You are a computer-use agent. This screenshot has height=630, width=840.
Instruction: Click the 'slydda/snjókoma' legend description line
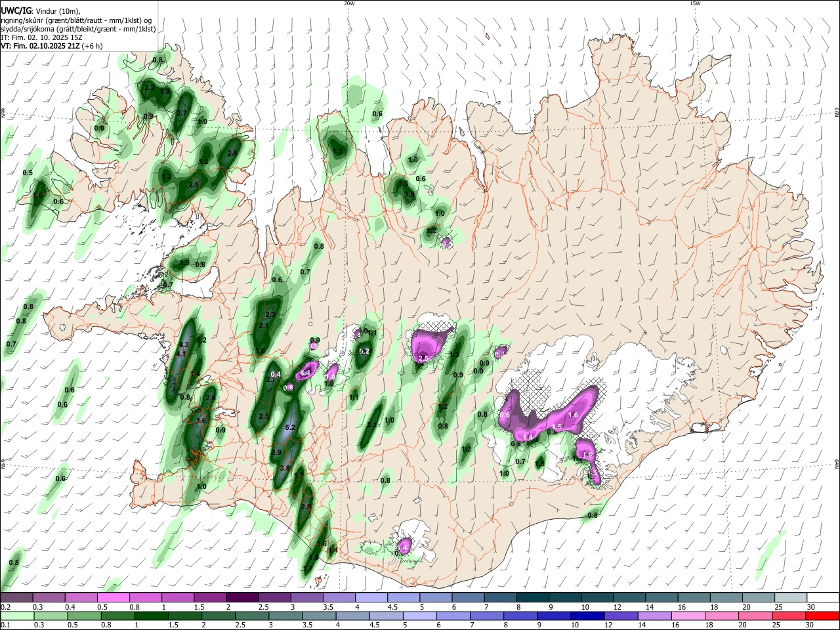pos(78,29)
